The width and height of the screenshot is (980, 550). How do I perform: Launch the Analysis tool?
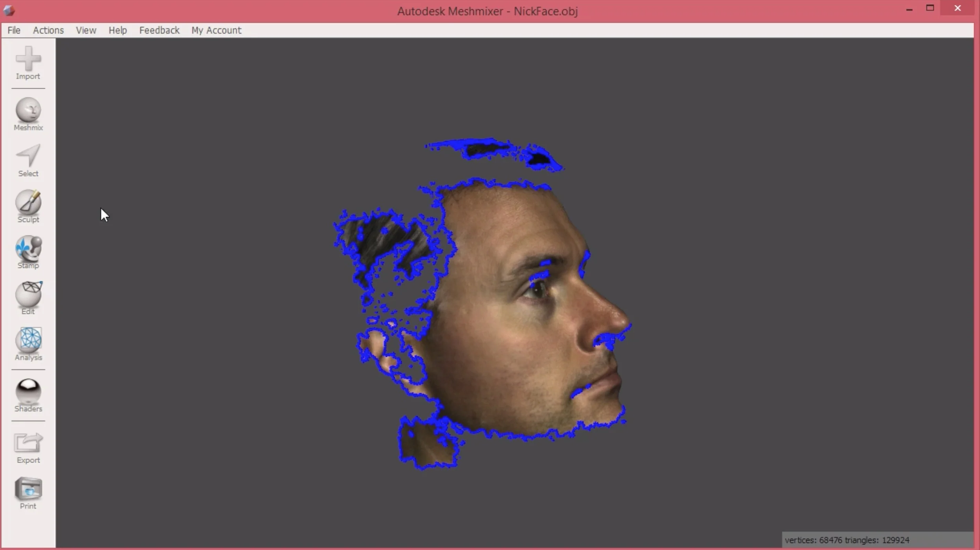click(x=28, y=344)
